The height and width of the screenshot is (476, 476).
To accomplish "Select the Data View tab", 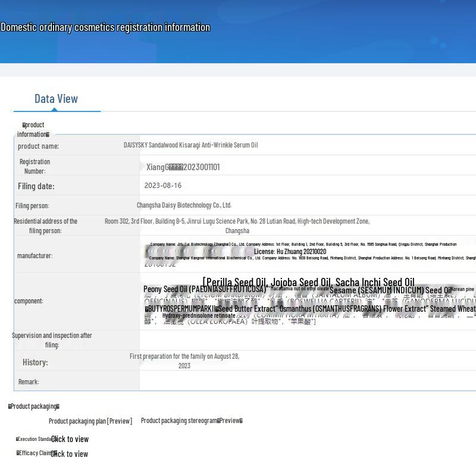I will (56, 99).
